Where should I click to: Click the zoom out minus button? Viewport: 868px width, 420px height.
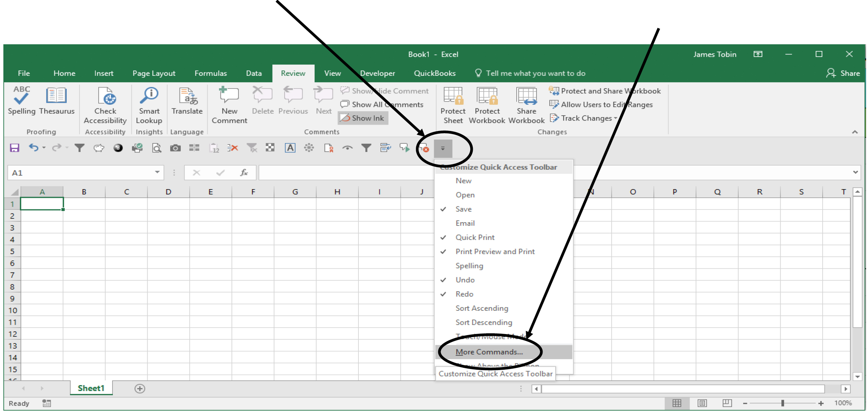(745, 403)
